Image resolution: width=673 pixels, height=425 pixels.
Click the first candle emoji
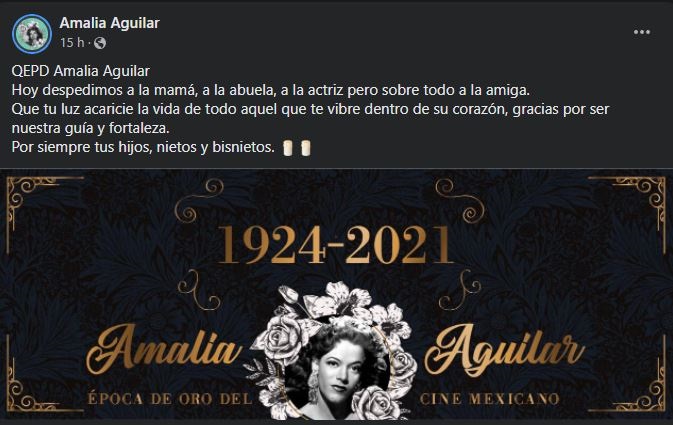pyautogui.click(x=288, y=148)
